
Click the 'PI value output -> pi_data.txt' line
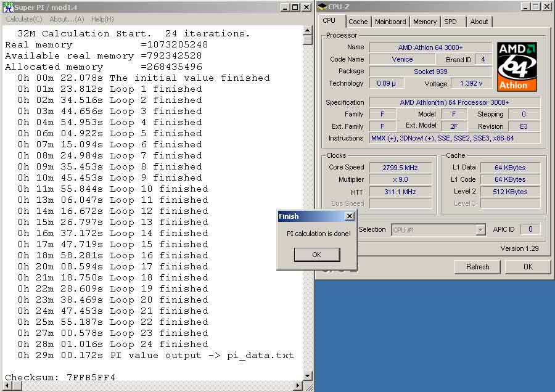[x=156, y=355]
